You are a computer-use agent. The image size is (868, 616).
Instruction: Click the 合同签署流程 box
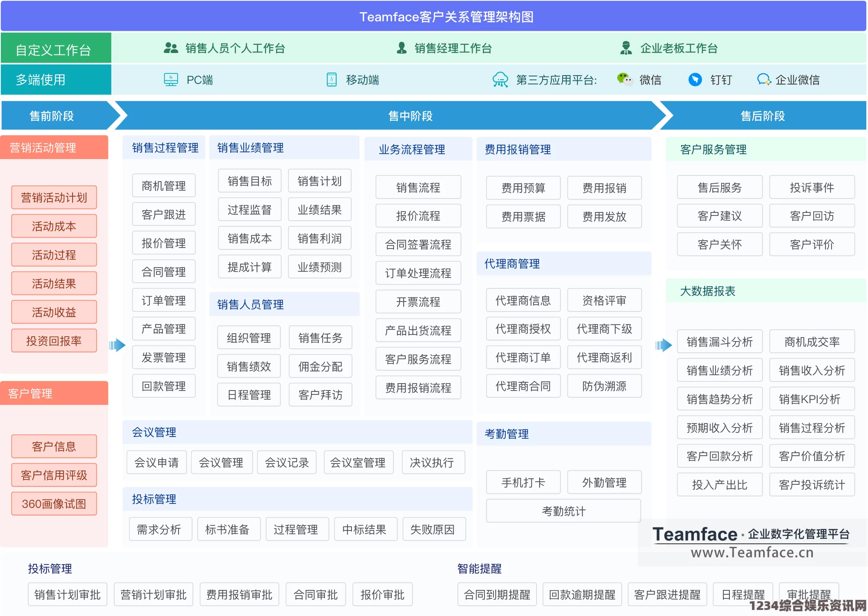(x=418, y=244)
